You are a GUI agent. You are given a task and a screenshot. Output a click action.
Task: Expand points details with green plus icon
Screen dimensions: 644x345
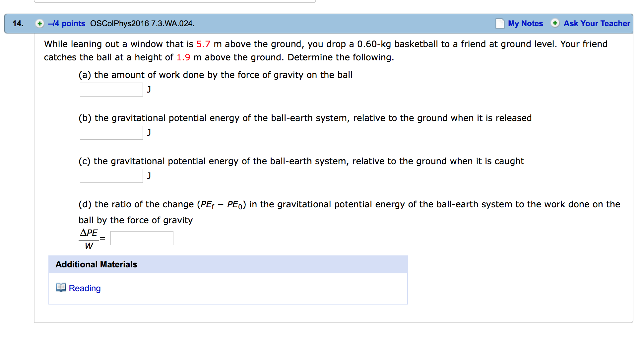pos(40,24)
